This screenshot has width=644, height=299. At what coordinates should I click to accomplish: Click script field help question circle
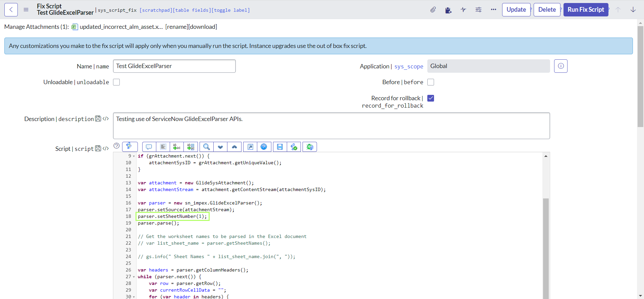tap(117, 146)
